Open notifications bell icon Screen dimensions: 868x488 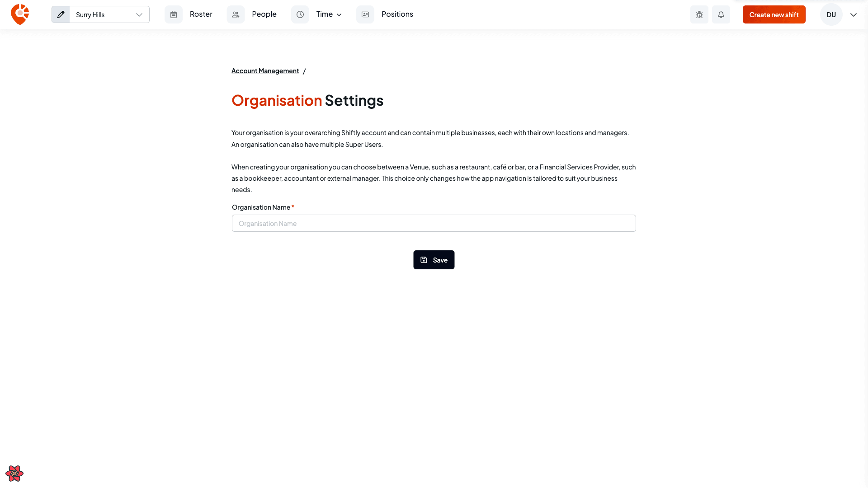click(721, 14)
